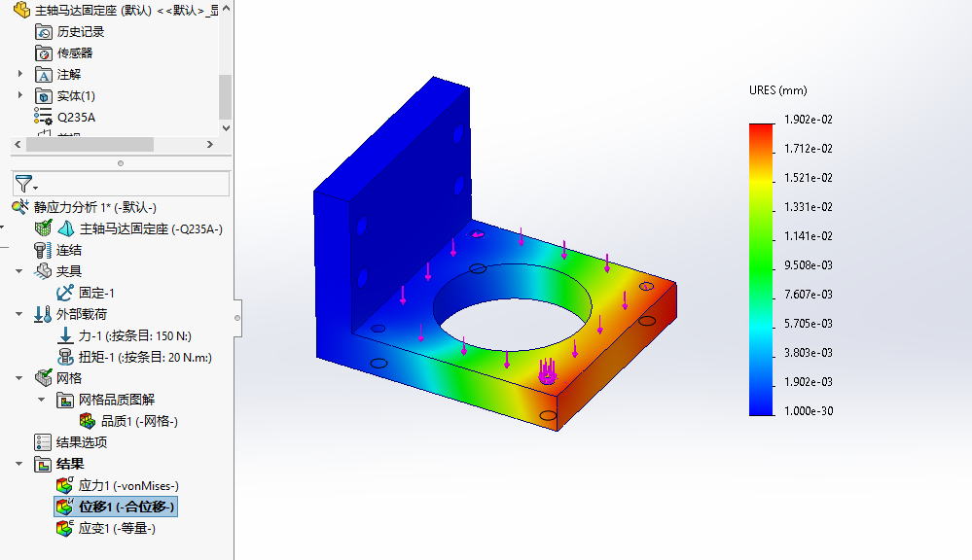Collapse the 网格 node

coord(19,378)
